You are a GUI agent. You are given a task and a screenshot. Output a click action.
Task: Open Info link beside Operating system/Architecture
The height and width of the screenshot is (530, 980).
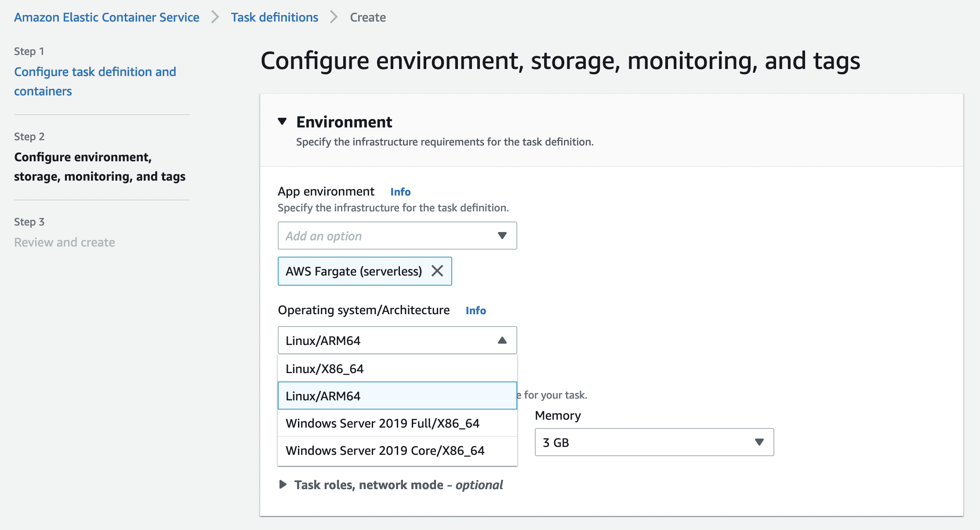[475, 310]
